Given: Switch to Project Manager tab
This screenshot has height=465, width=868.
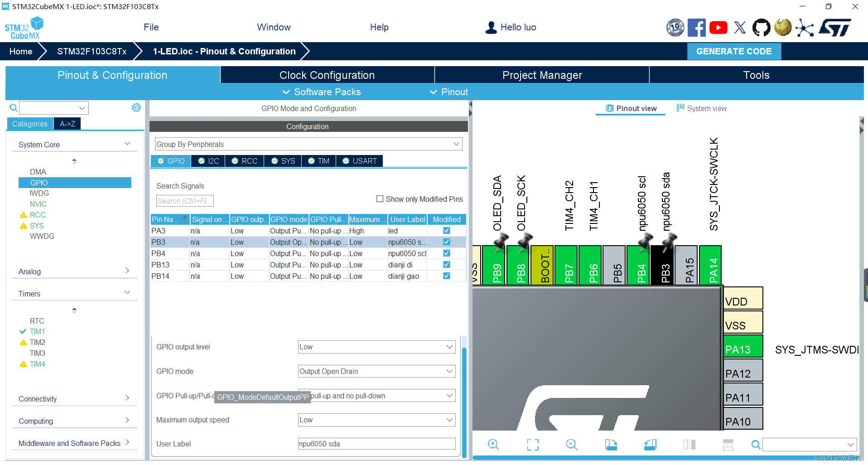Looking at the screenshot, I should coord(542,75).
